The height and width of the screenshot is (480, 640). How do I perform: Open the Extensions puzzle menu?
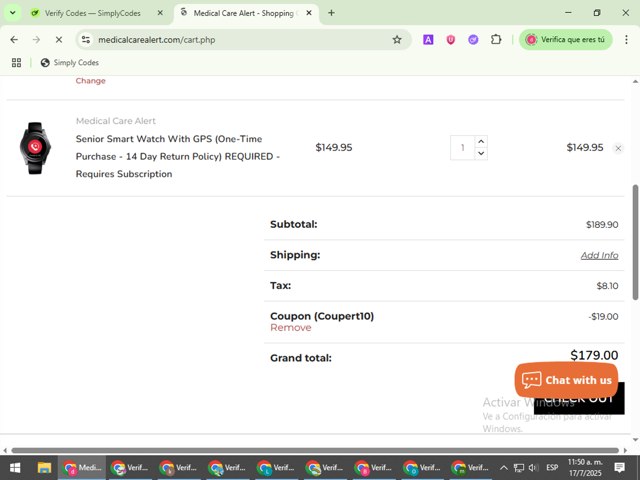pyautogui.click(x=496, y=40)
